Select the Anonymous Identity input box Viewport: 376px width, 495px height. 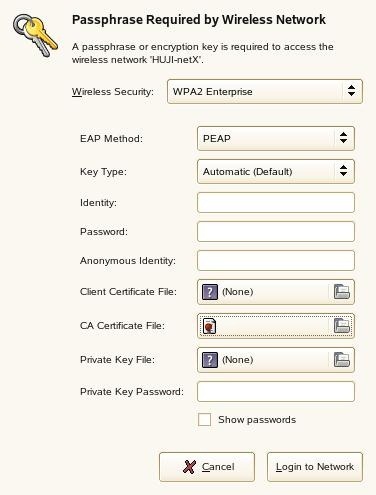pyautogui.click(x=276, y=260)
